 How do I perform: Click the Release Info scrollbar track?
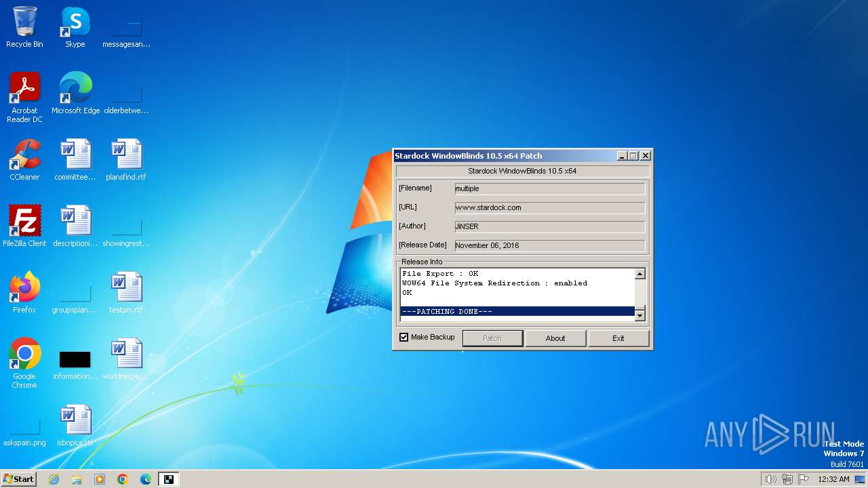[639, 293]
